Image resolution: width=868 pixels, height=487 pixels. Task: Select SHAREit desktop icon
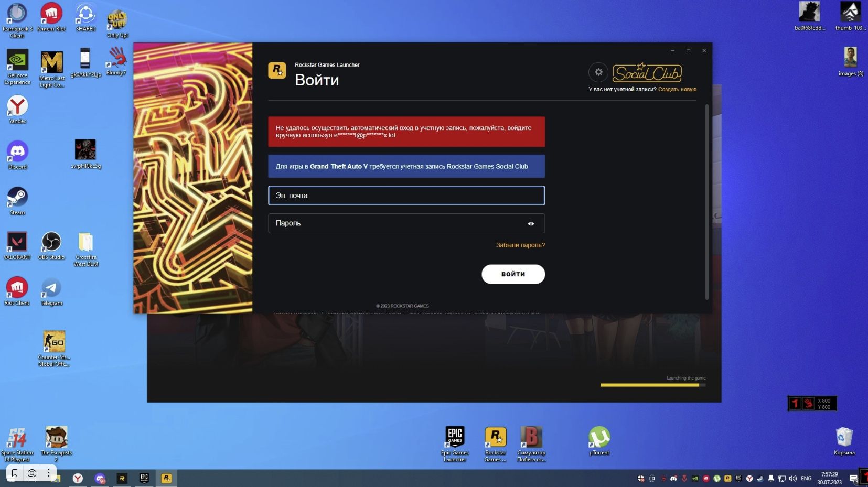click(x=85, y=17)
